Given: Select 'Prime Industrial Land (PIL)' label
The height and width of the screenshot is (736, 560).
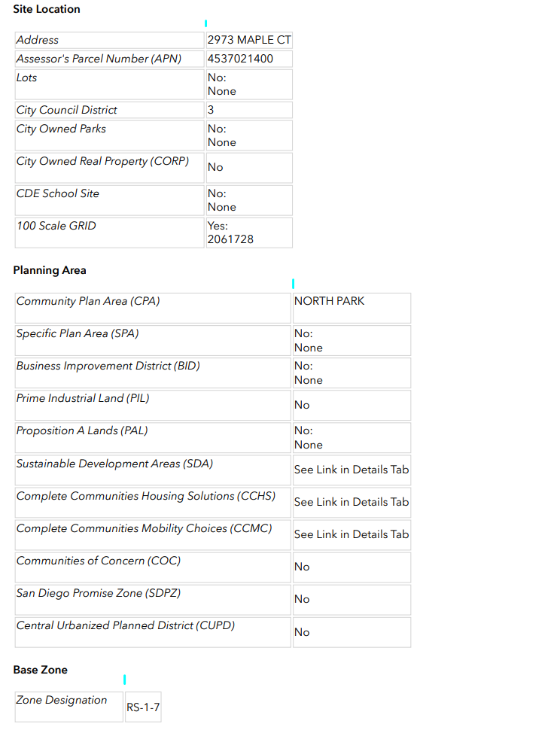Looking at the screenshot, I should tap(83, 398).
